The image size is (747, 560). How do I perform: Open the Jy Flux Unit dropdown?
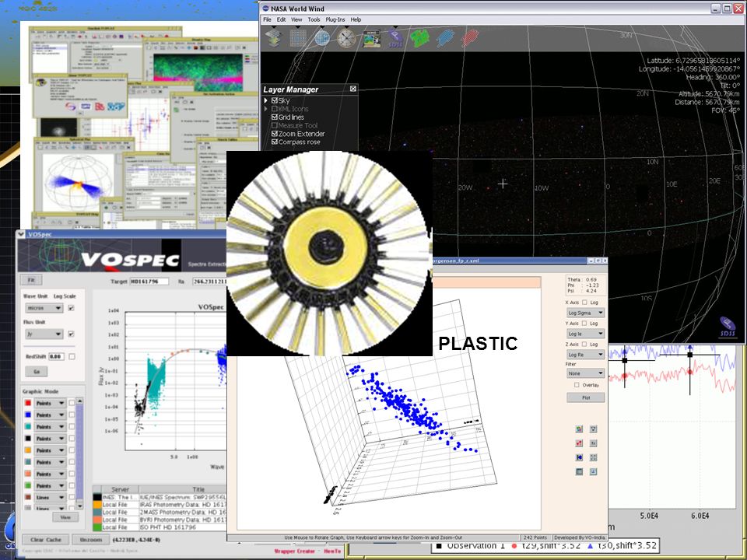[44, 334]
